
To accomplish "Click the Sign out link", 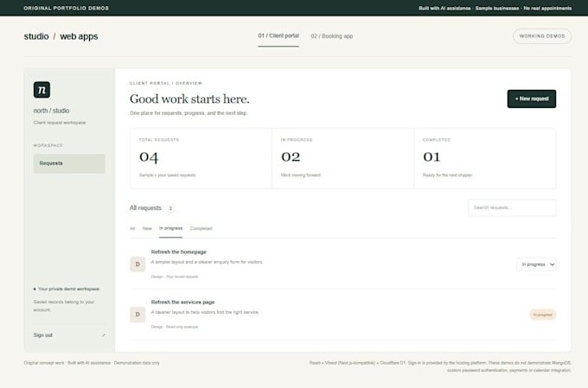I will [x=42, y=335].
